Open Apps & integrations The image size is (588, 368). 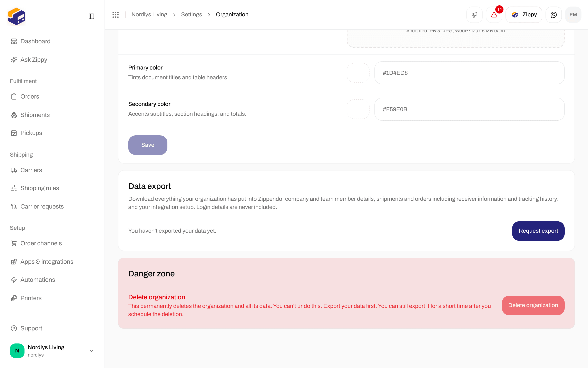tap(42, 262)
